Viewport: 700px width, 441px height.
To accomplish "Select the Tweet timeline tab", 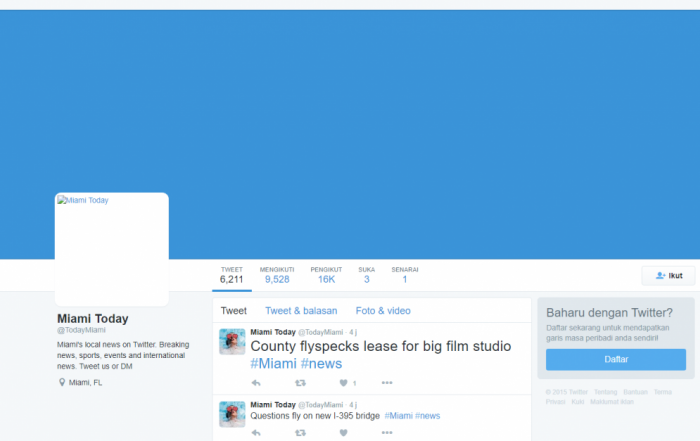I will click(x=233, y=311).
